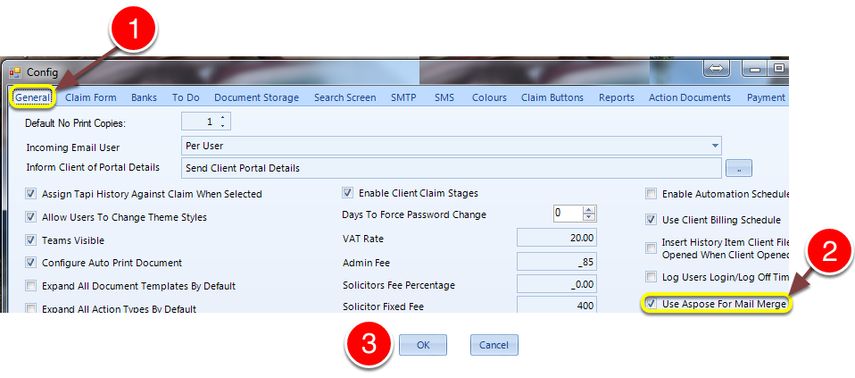Open the Incoming Email User dropdown
Screen dimensions: 855x378
coord(715,146)
